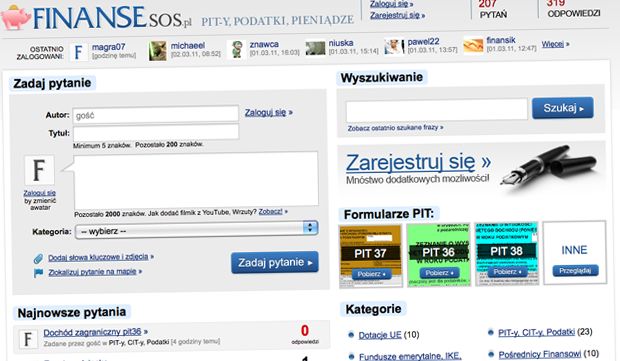
Task: Open magra07's avatar
Action: [x=79, y=52]
